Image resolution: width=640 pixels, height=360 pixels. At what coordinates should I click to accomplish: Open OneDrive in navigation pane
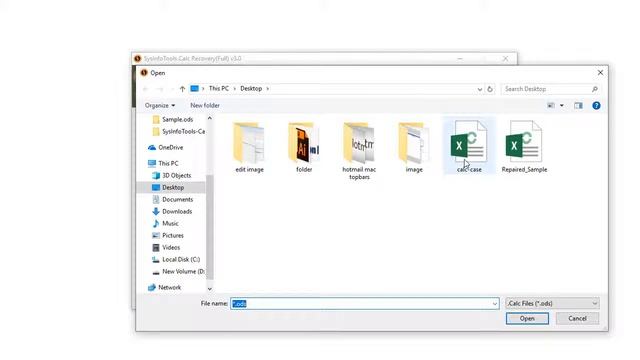[x=166, y=147]
